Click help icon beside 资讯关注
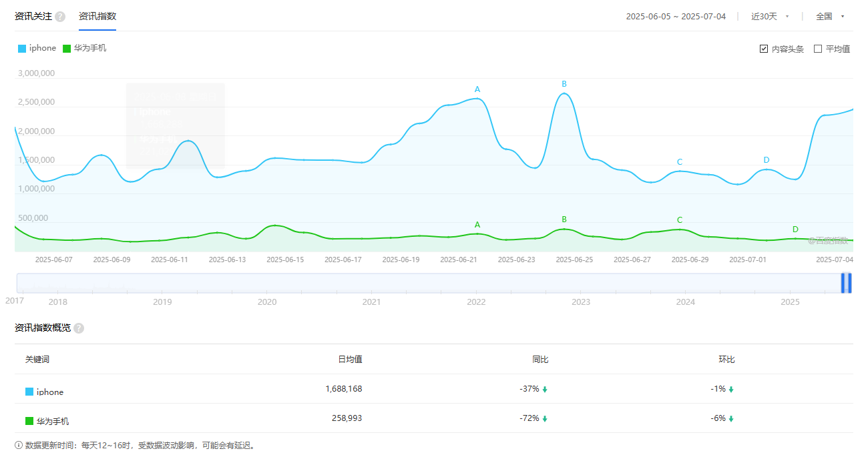The width and height of the screenshot is (868, 459). (x=60, y=17)
